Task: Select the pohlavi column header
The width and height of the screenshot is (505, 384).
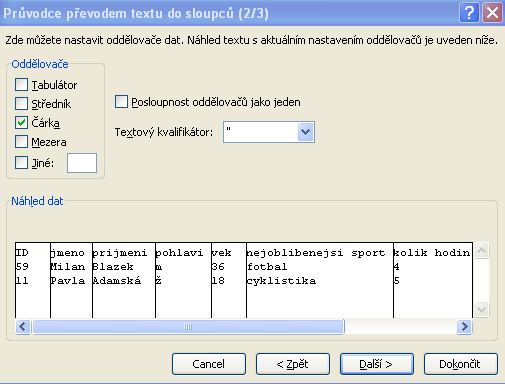Action: (179, 253)
